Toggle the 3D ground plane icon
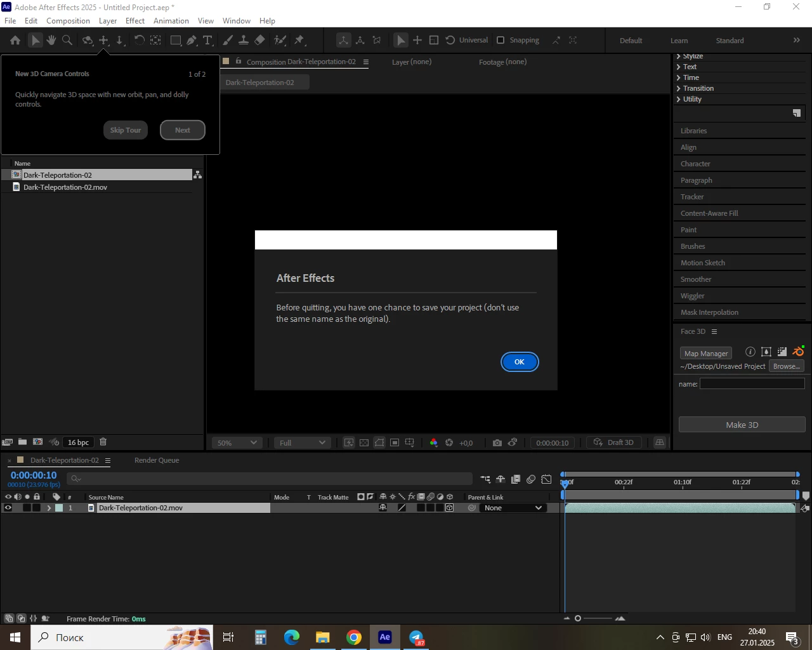 [x=660, y=442]
